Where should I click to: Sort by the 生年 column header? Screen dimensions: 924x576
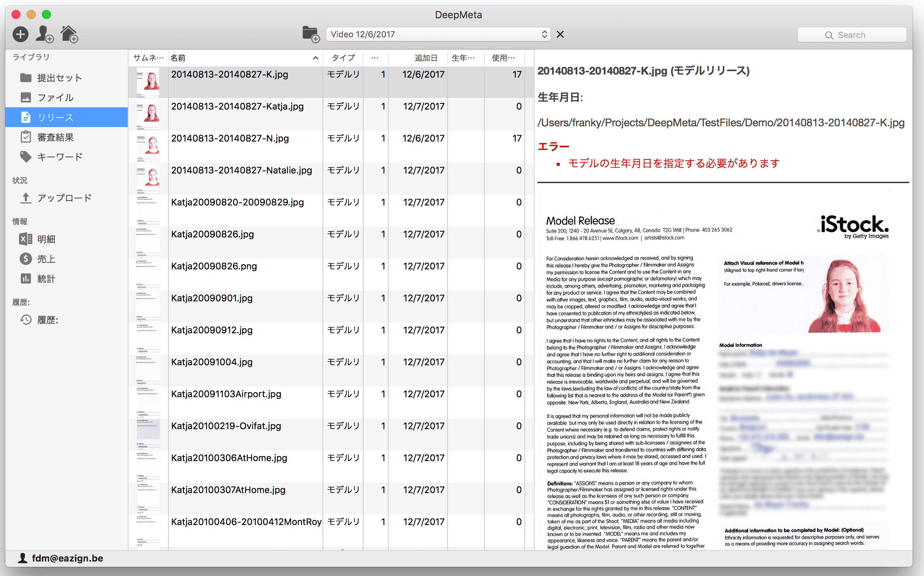pyautogui.click(x=466, y=58)
